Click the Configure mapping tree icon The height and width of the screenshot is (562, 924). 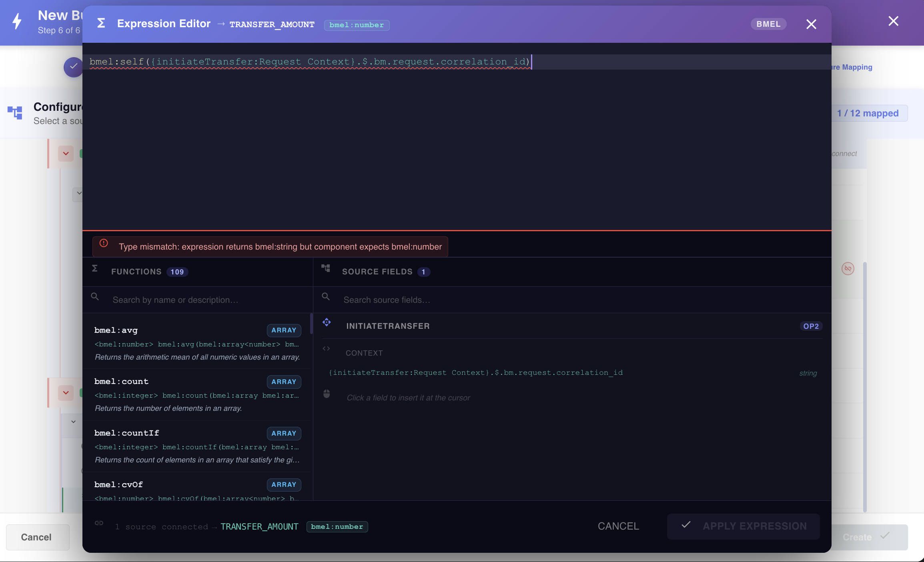click(15, 112)
